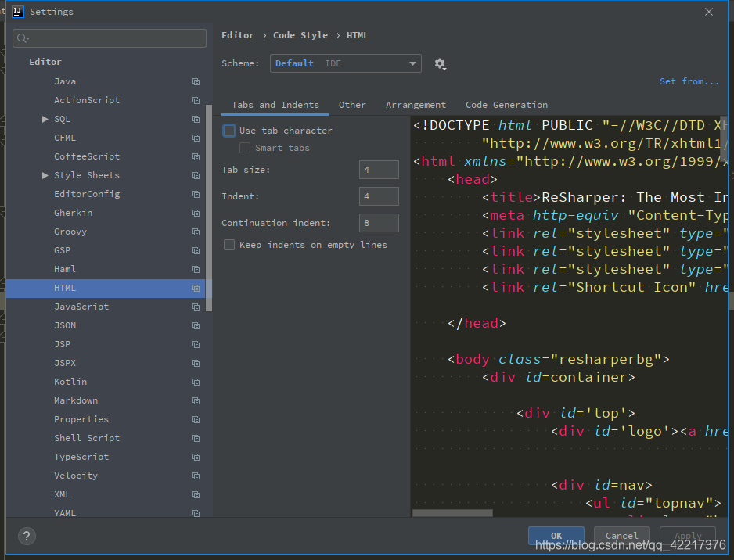This screenshot has width=734, height=560.
Task: Click the copy icon beside Style Sheets
Action: pos(196,175)
